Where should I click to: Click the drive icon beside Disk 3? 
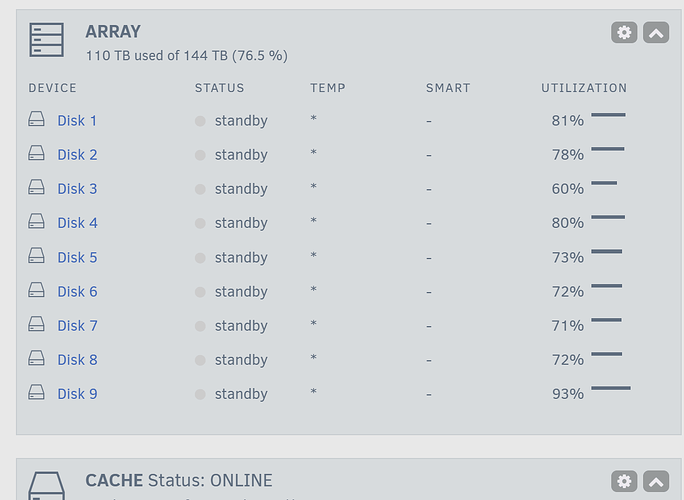36,187
